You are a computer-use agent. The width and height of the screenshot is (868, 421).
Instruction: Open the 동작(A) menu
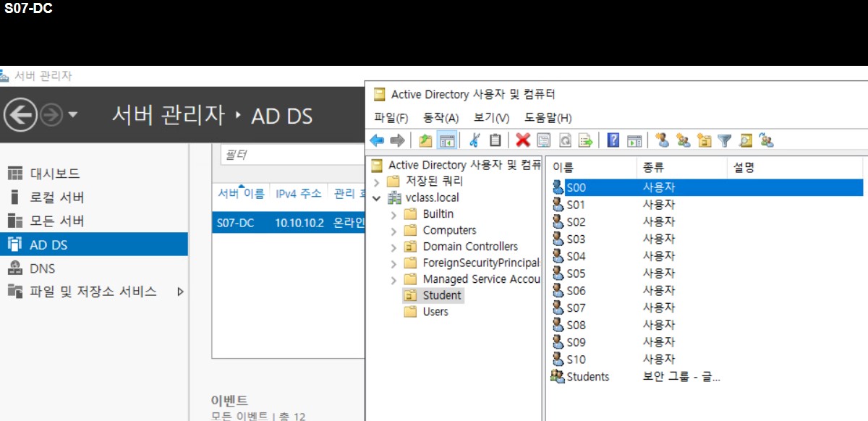click(441, 118)
